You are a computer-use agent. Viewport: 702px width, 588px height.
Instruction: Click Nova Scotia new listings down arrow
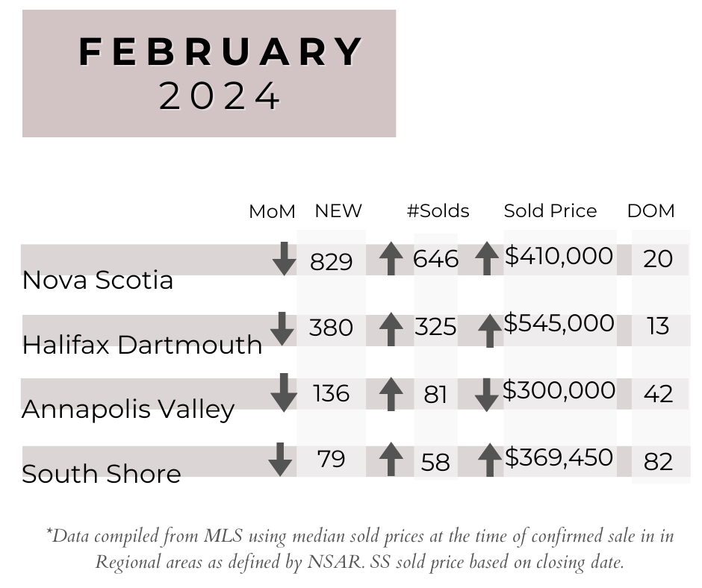[x=284, y=259]
